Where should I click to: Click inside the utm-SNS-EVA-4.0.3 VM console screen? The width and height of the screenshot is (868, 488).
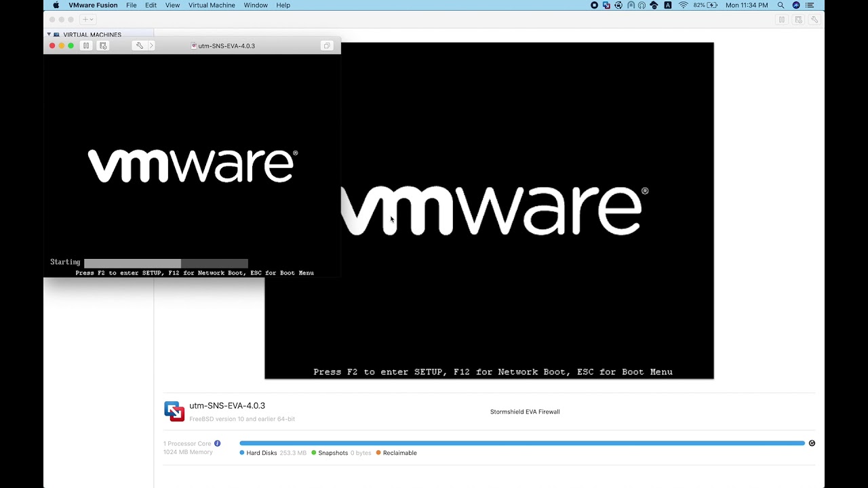pyautogui.click(x=192, y=165)
